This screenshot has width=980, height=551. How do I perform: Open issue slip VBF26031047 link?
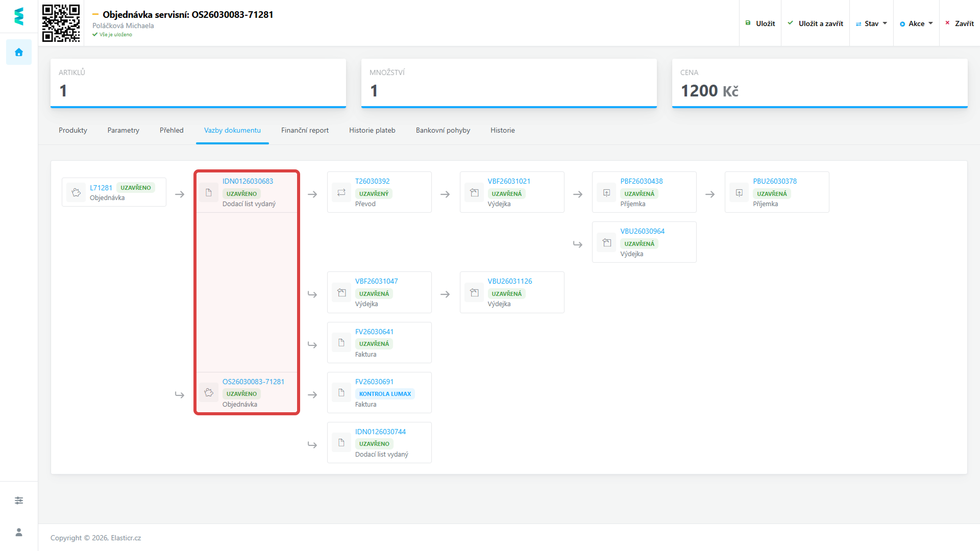pyautogui.click(x=377, y=281)
